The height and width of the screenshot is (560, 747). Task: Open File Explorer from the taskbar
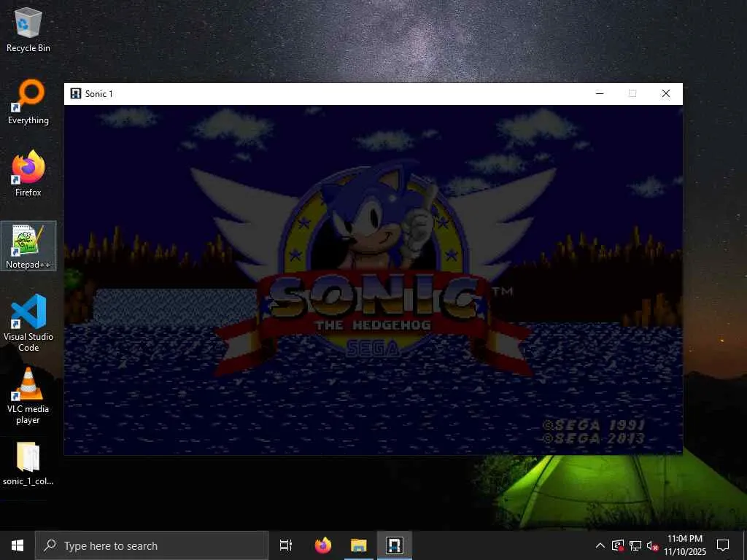point(359,545)
